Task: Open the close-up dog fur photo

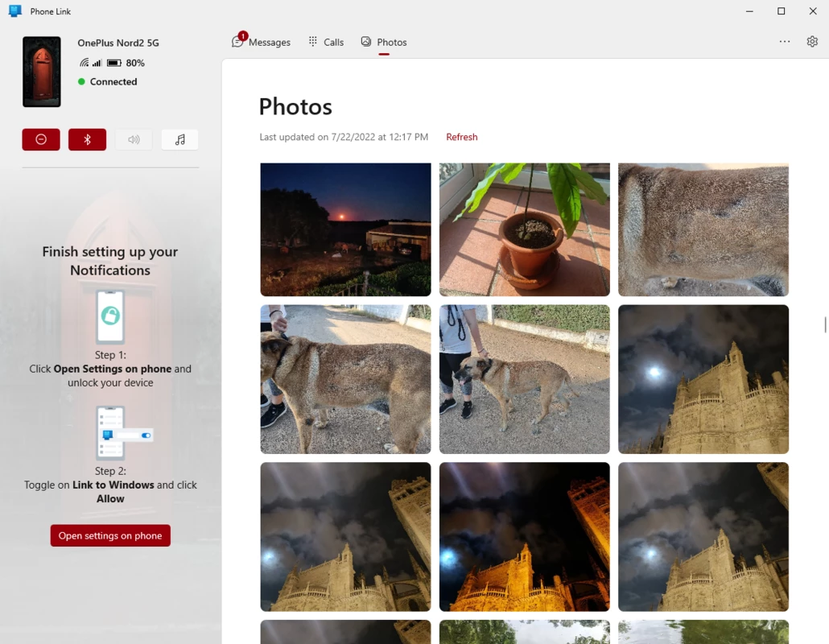Action: point(703,229)
